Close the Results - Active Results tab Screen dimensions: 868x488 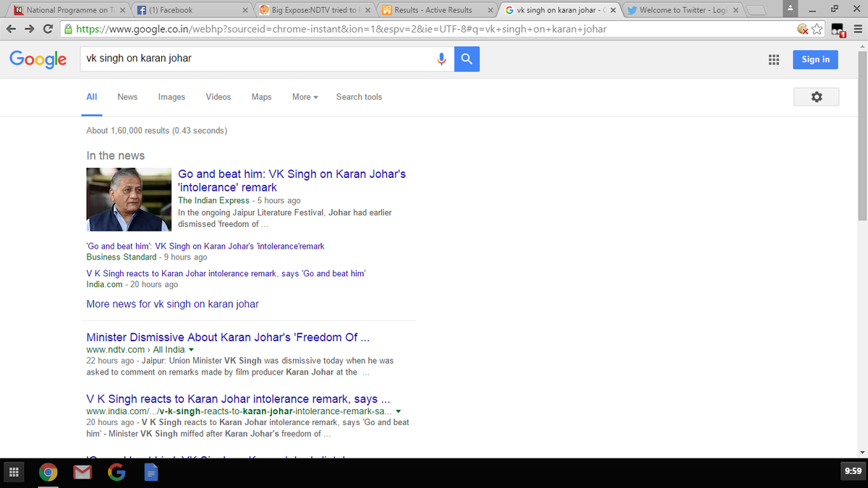click(491, 10)
